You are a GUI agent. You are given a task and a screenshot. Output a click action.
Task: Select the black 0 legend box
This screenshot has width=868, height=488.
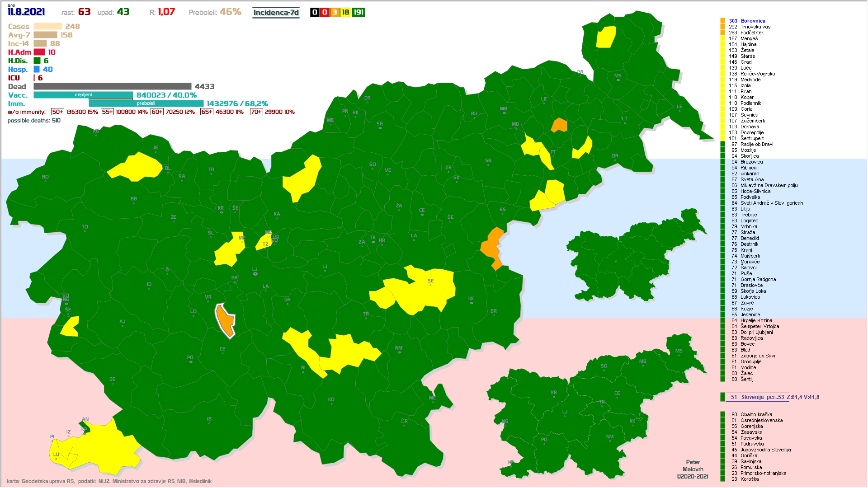coord(315,13)
